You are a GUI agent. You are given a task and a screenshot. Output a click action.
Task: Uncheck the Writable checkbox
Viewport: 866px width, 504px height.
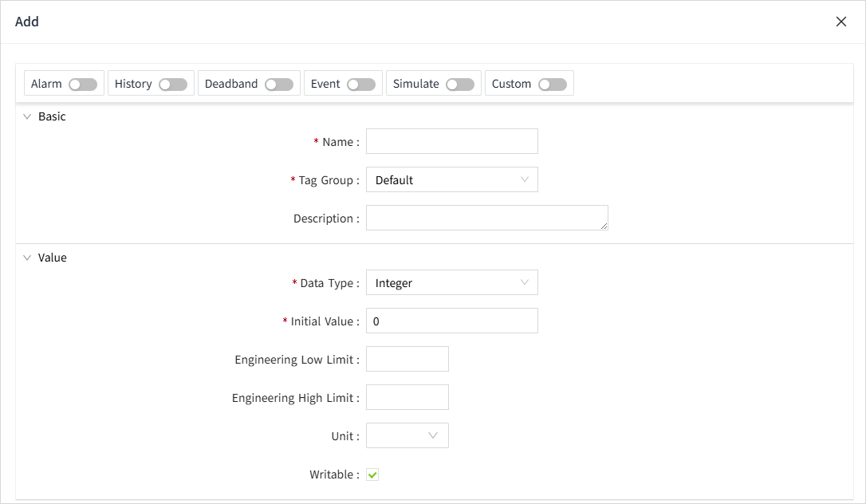pyautogui.click(x=372, y=474)
